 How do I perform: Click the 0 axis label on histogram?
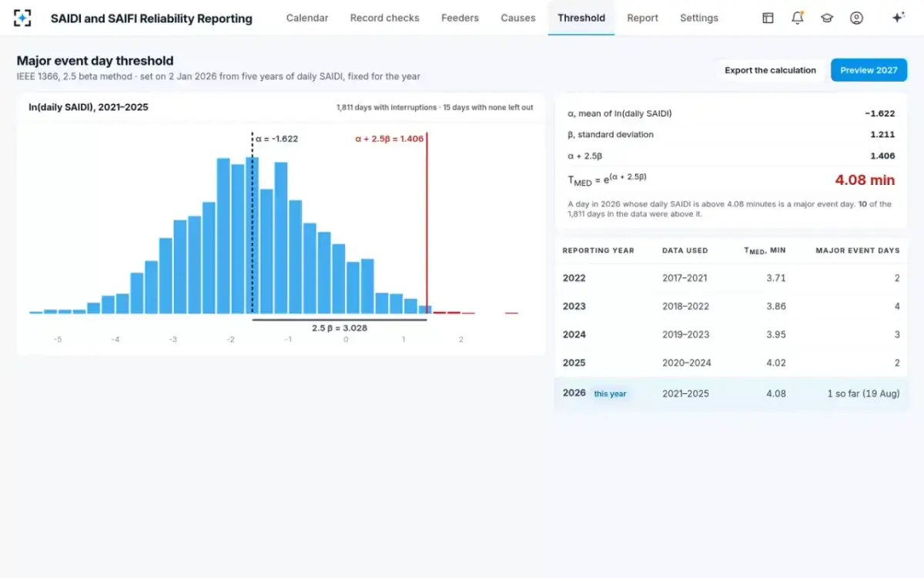coord(346,340)
